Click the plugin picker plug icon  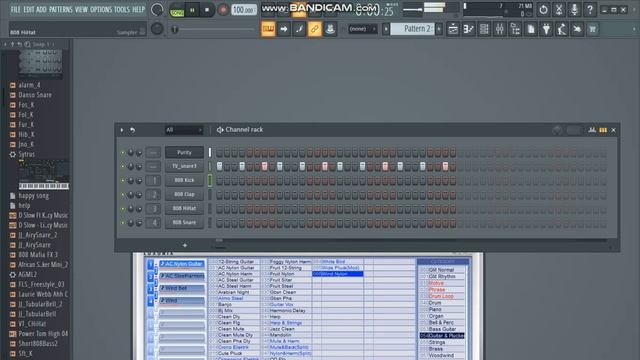[x=546, y=29]
